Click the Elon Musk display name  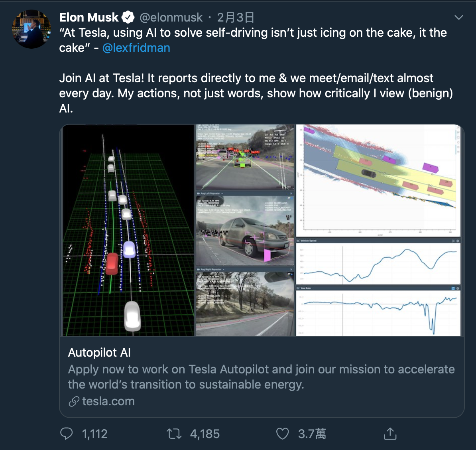(x=89, y=18)
